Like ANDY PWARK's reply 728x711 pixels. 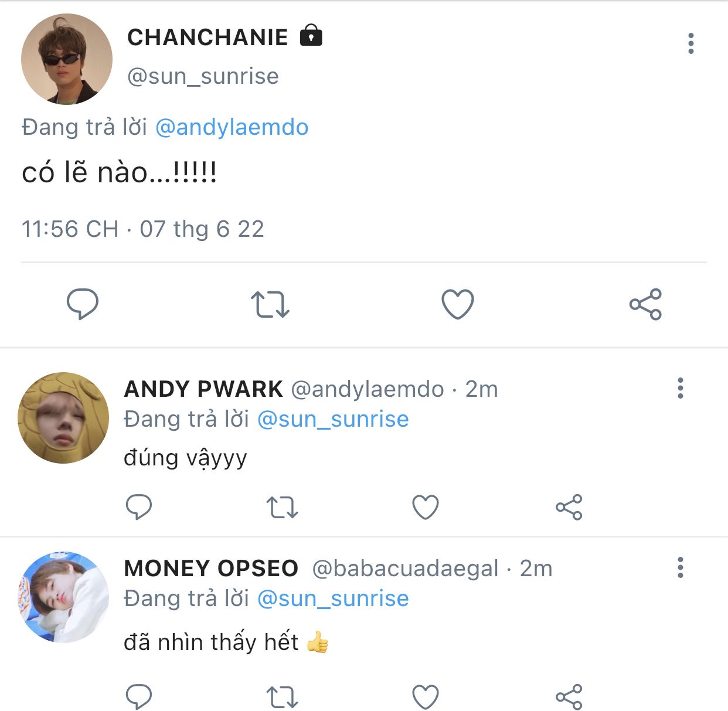426,508
